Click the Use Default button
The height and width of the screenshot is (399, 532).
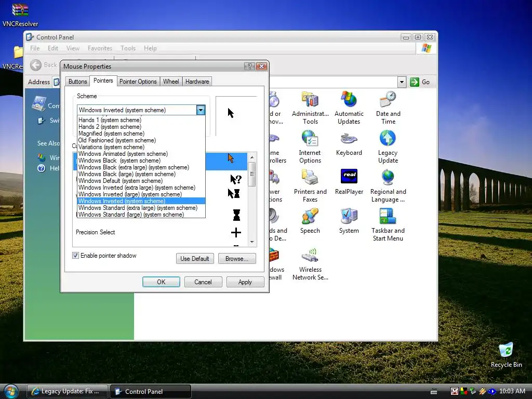(x=195, y=259)
